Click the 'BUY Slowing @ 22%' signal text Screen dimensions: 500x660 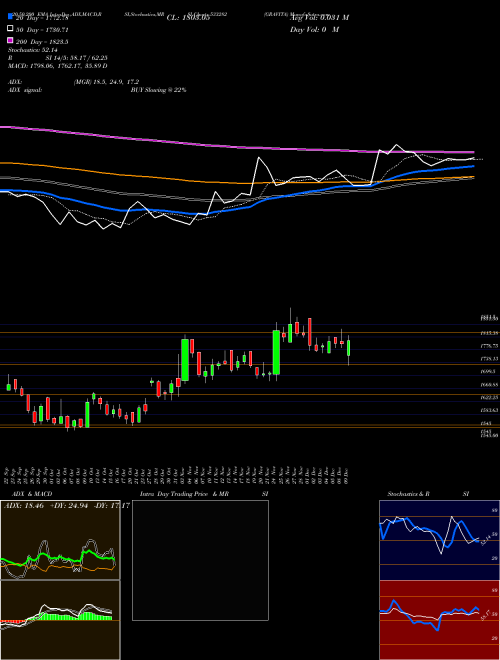[x=158, y=90]
